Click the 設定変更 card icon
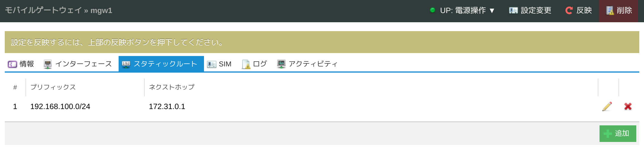The image size is (644, 147). [x=513, y=11]
